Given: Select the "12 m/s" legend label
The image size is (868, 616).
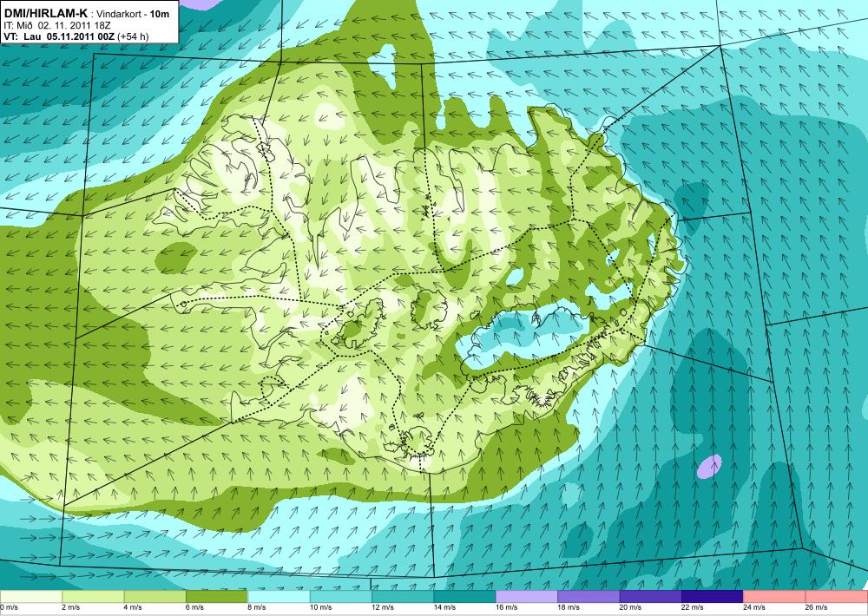Looking at the screenshot, I should [383, 607].
